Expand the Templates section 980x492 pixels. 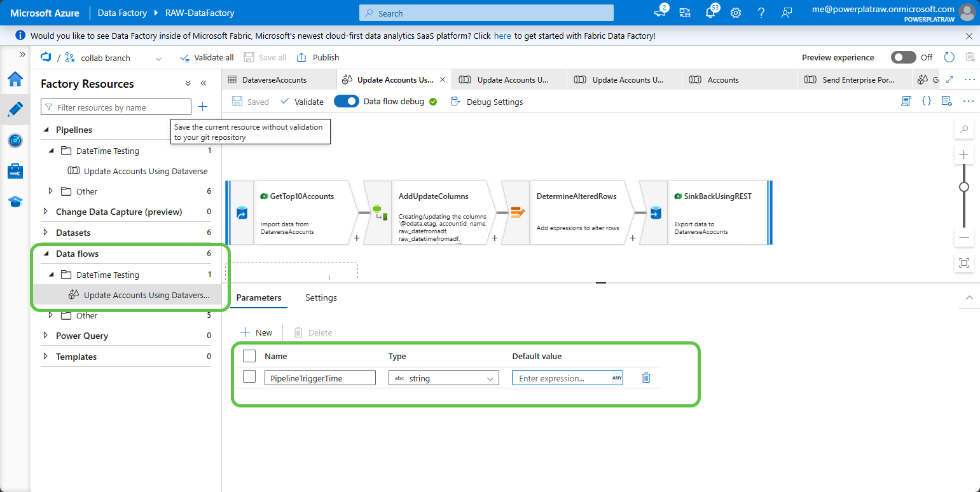click(45, 357)
